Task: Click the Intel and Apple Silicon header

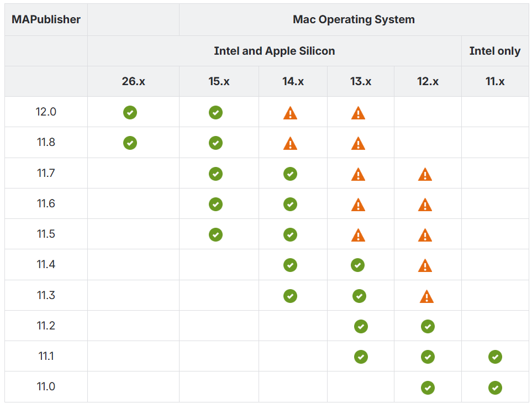Action: click(x=275, y=51)
